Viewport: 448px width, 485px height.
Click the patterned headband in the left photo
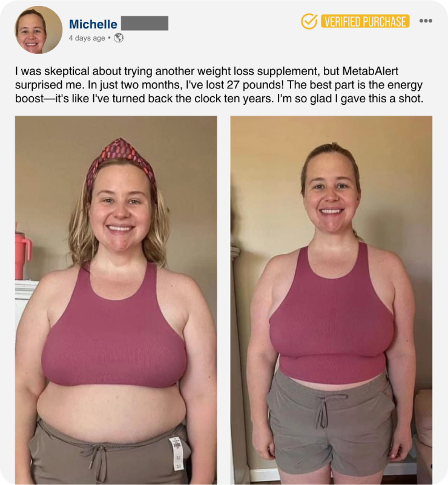tap(121, 162)
